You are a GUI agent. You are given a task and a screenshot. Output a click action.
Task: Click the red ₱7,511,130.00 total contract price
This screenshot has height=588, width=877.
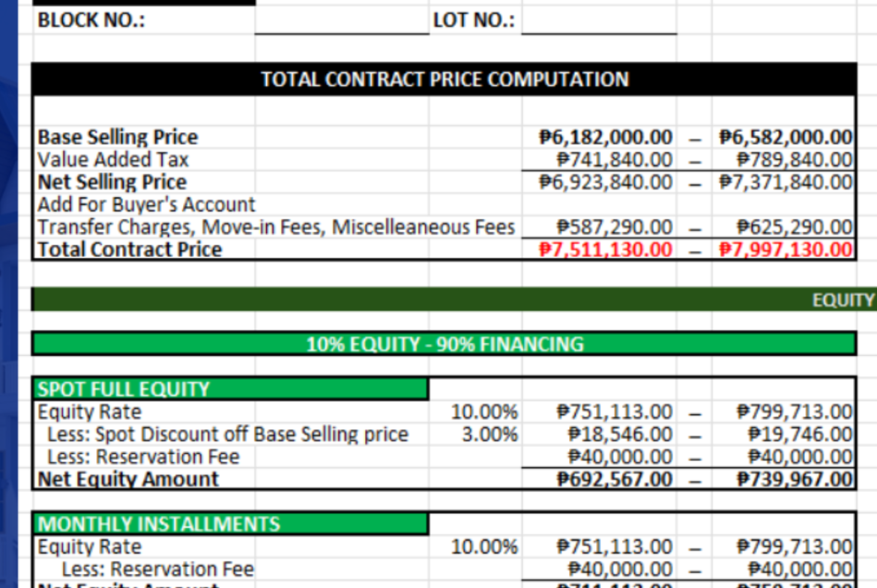pyautogui.click(x=606, y=249)
